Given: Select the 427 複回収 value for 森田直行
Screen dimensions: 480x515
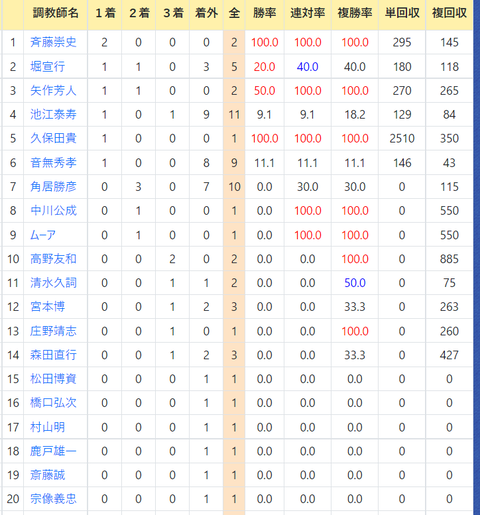Looking at the screenshot, I should [449, 355].
